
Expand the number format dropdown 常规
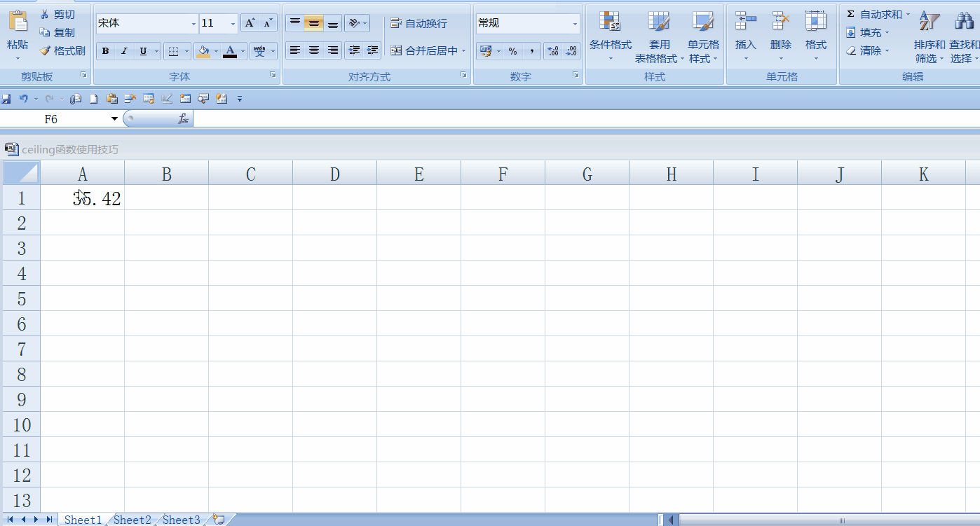coord(575,24)
